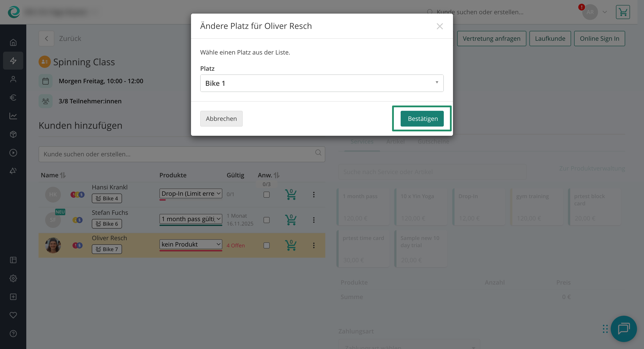
Task: Open the settings gear icon in sidebar
Action: point(13,278)
